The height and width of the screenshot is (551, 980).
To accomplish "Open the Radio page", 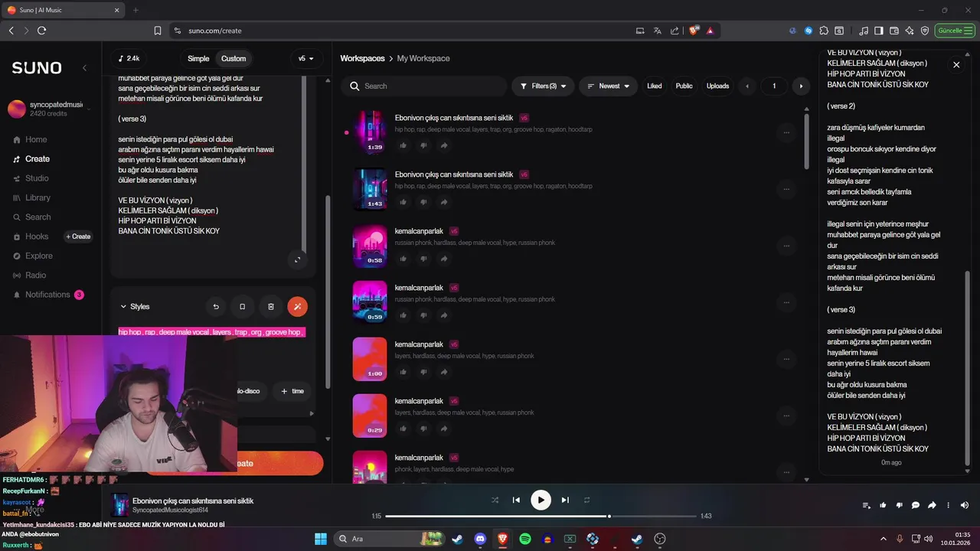I will coord(30,275).
